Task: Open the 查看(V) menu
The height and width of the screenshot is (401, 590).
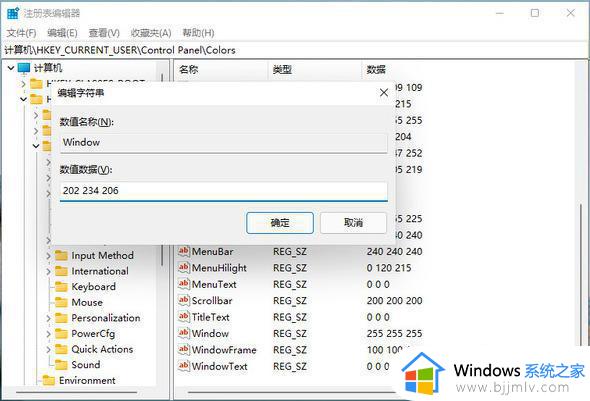Action: coord(104,33)
